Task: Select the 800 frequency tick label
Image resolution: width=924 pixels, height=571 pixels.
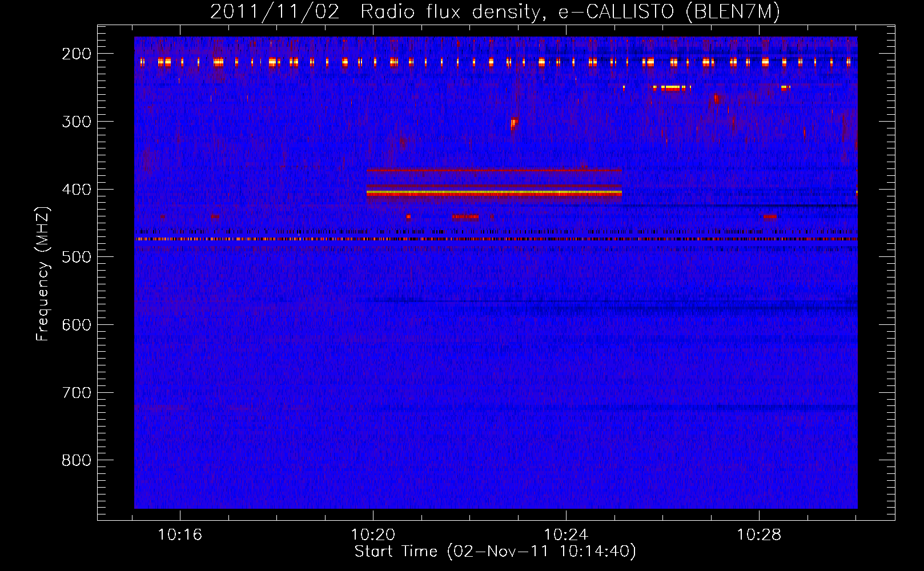Action: click(x=77, y=460)
